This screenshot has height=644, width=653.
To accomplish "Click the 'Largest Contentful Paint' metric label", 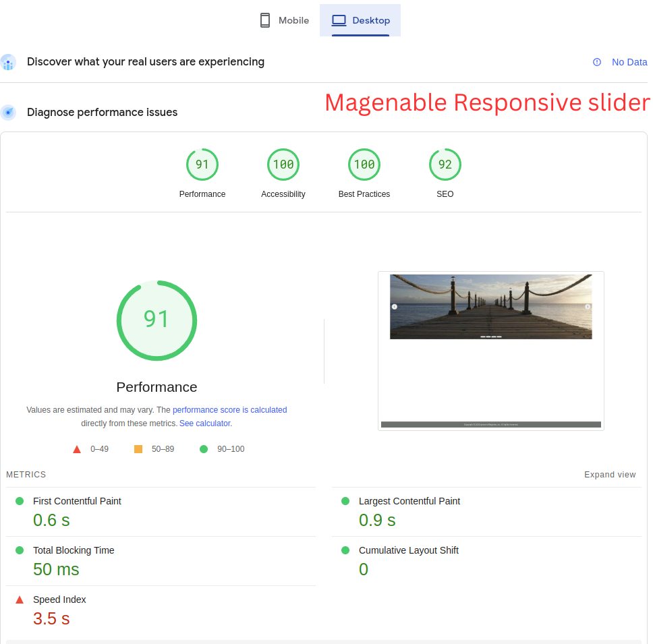I will pyautogui.click(x=409, y=501).
